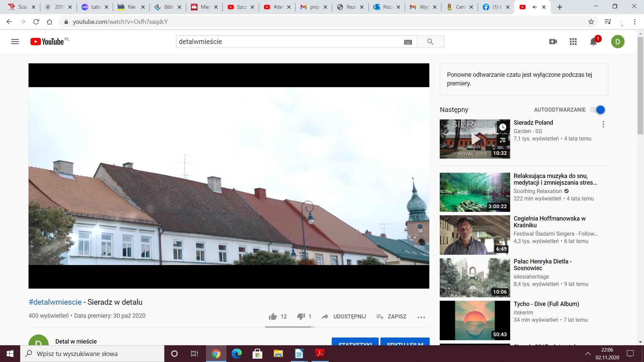Add Sieradz Poland to Watch later

502,127
